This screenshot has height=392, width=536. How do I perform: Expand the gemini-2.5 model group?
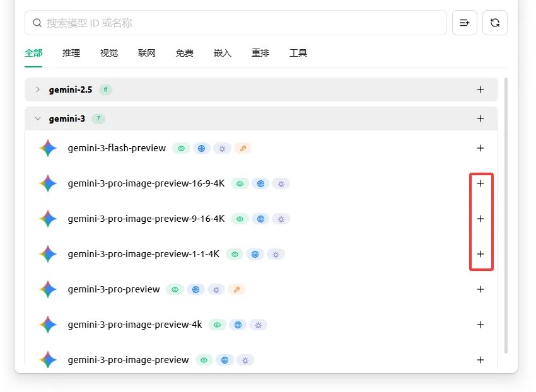tap(38, 89)
